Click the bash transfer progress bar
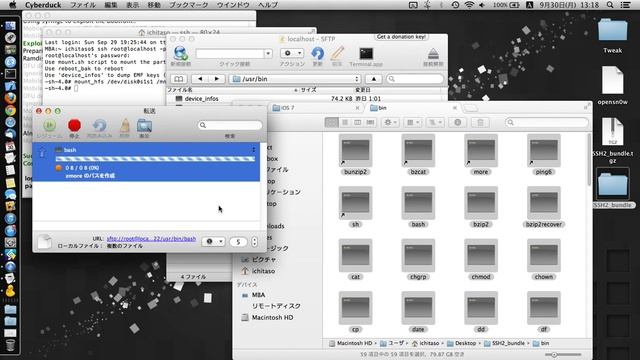This screenshot has height=360, width=640. pyautogui.click(x=155, y=159)
